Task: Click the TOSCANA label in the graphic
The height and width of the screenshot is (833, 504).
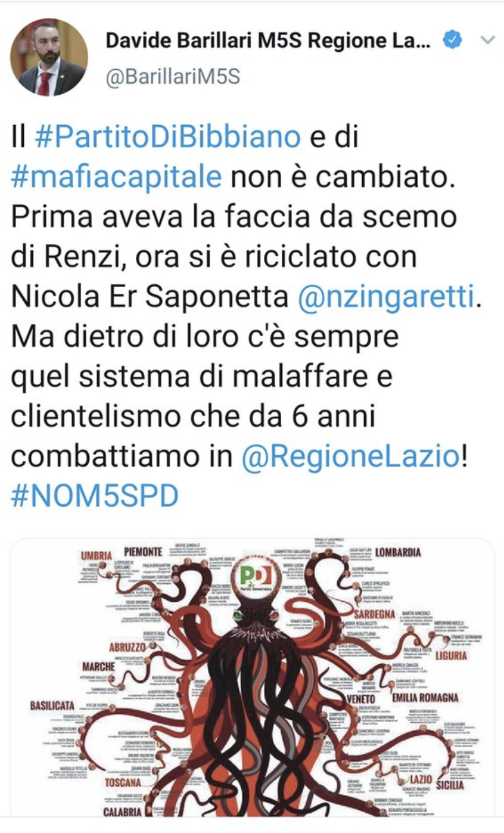Action: (x=123, y=782)
